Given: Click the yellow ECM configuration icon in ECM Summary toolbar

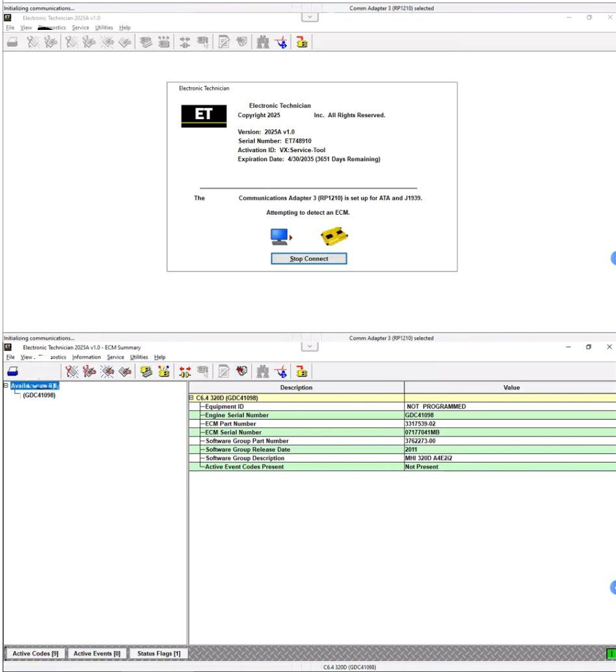Looking at the screenshot, I should (x=164, y=371).
